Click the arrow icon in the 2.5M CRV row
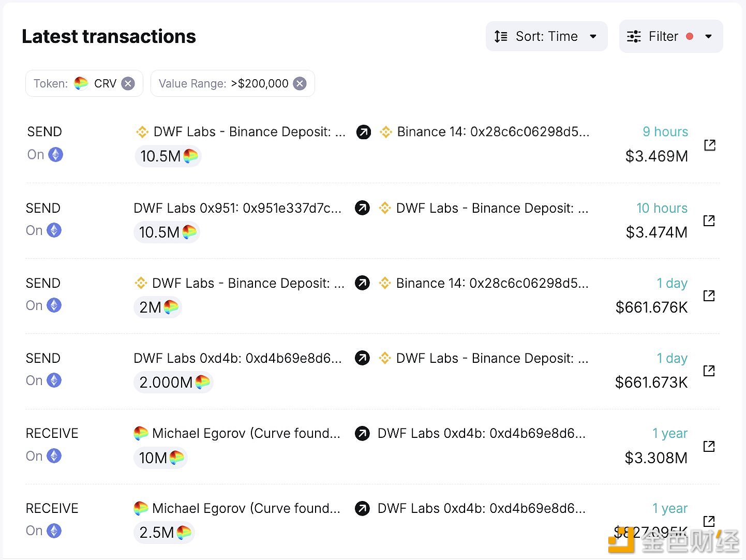Viewport: 746px width, 560px height. (x=363, y=509)
